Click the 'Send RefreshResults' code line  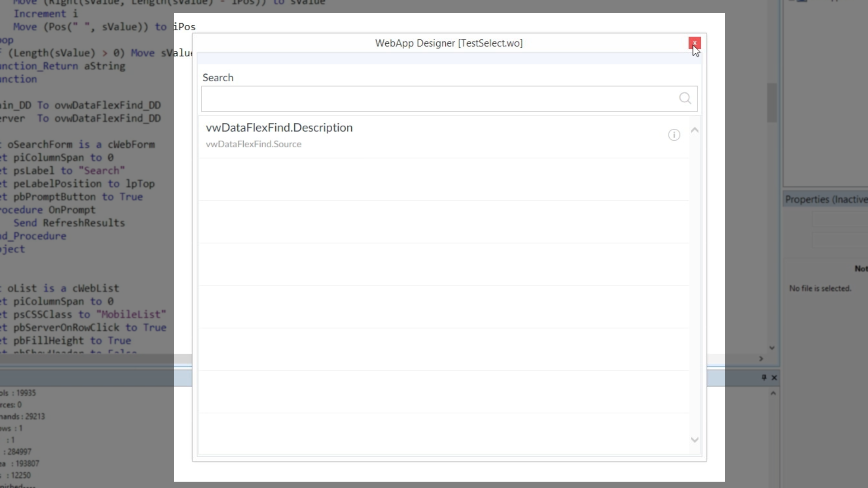pyautogui.click(x=69, y=223)
